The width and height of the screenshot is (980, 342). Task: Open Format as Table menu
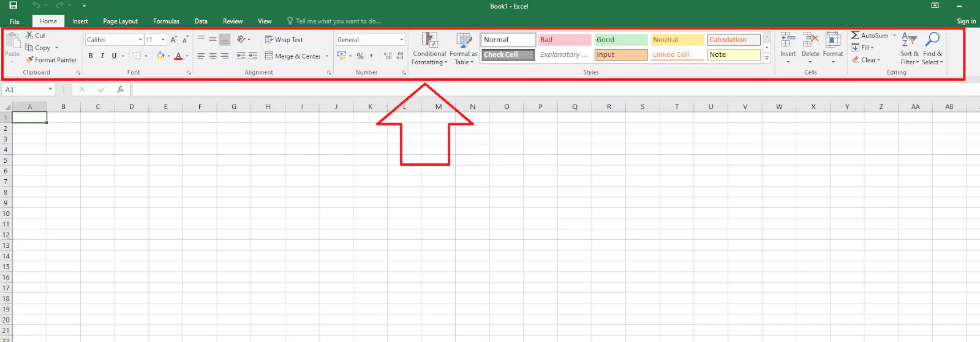(464, 49)
